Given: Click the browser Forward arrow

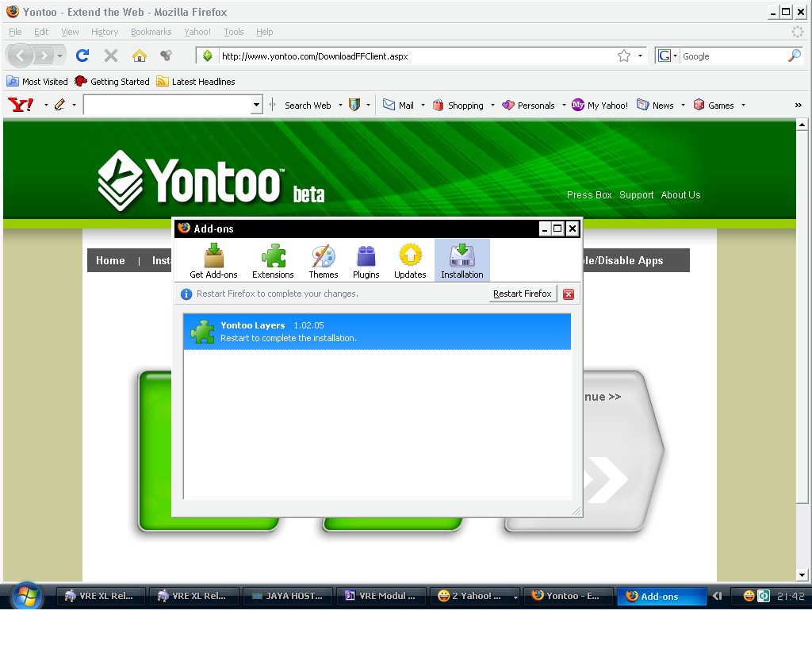Looking at the screenshot, I should 44,56.
